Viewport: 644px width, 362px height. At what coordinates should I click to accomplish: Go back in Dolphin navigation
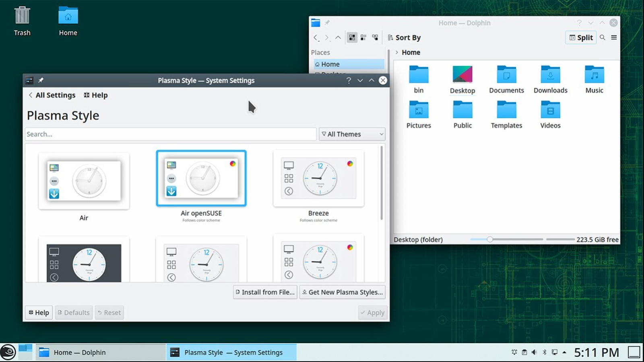[316, 37]
